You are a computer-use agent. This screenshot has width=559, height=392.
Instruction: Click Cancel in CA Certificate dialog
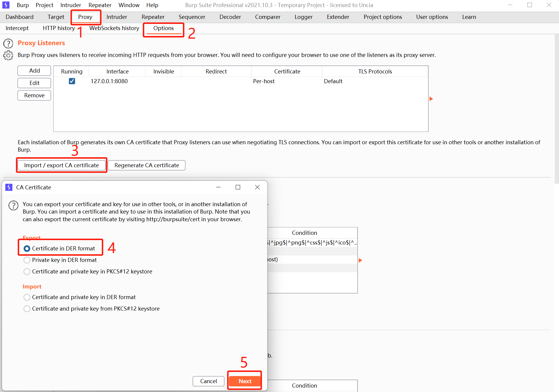(x=209, y=381)
